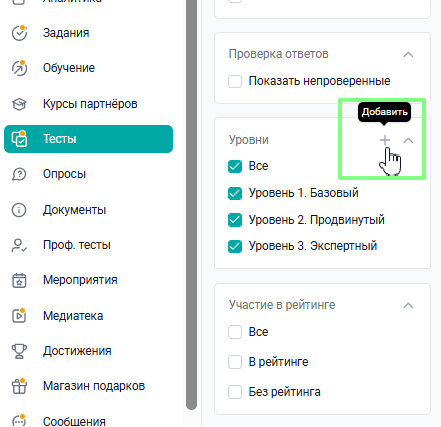Click the Курсы партнёров graduation cap icon
The width and height of the screenshot is (441, 427).
click(x=19, y=104)
